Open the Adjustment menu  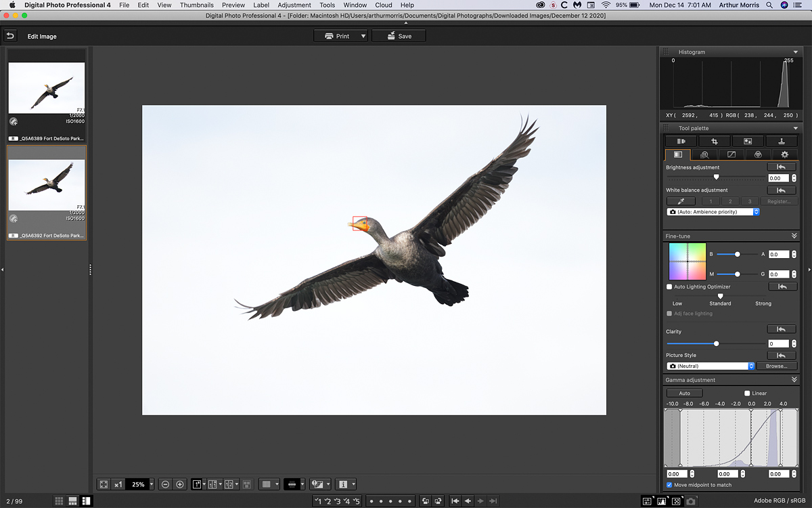pos(294,5)
